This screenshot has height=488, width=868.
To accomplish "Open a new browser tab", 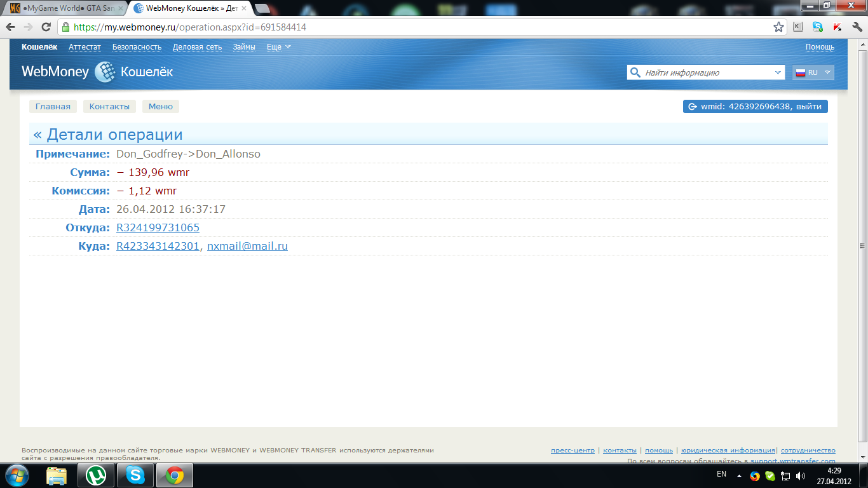I will [x=262, y=9].
